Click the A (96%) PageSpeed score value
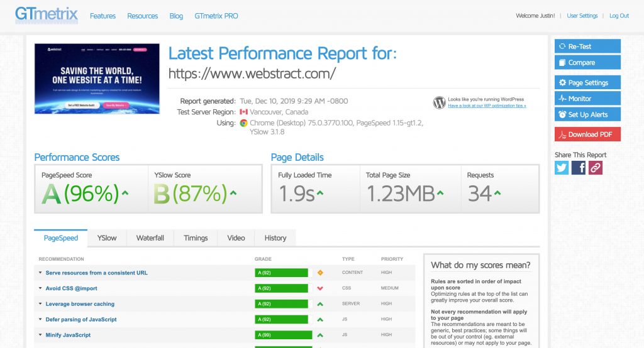Viewport: 644px width, 348px height. (80, 193)
